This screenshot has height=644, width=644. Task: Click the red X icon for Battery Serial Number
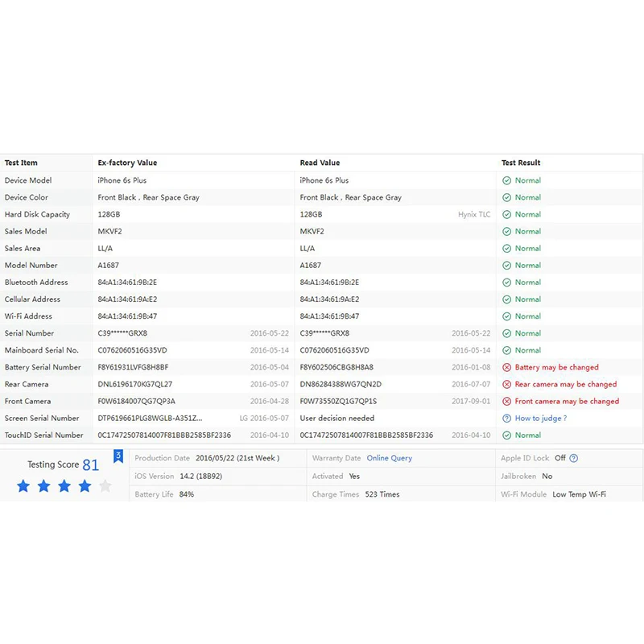(x=507, y=367)
